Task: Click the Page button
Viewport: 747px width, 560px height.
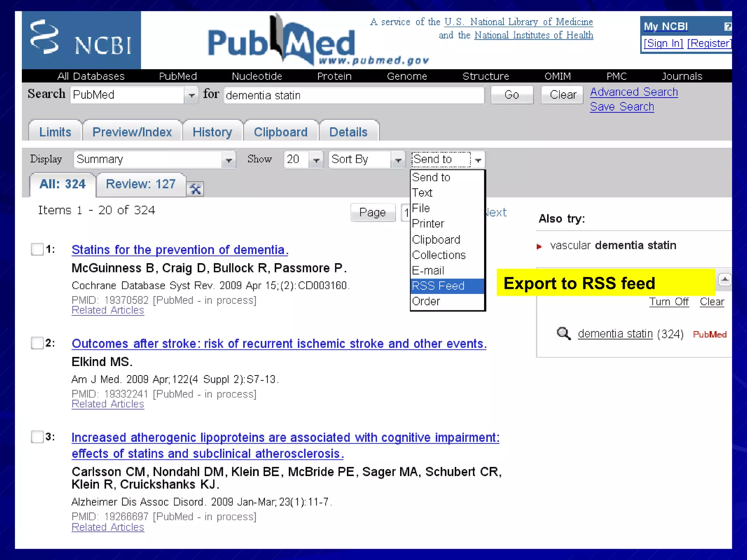Action: (x=372, y=212)
